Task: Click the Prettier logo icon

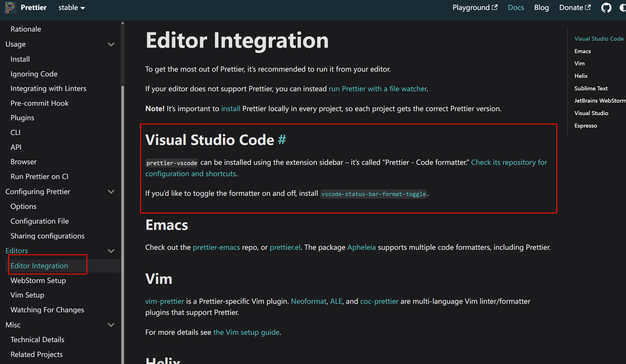Action: tap(10, 8)
